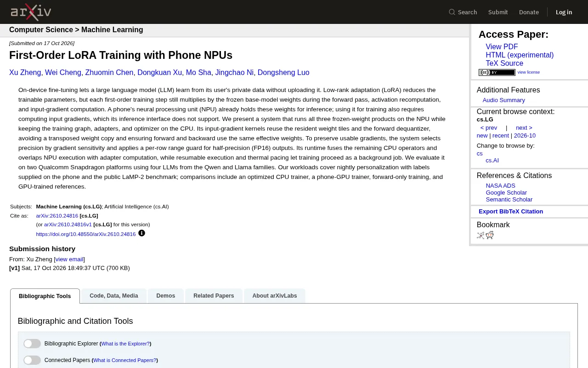This screenshot has width=588, height=368.
Task: Select the Bibliographic Tools tab
Action: 45,296
